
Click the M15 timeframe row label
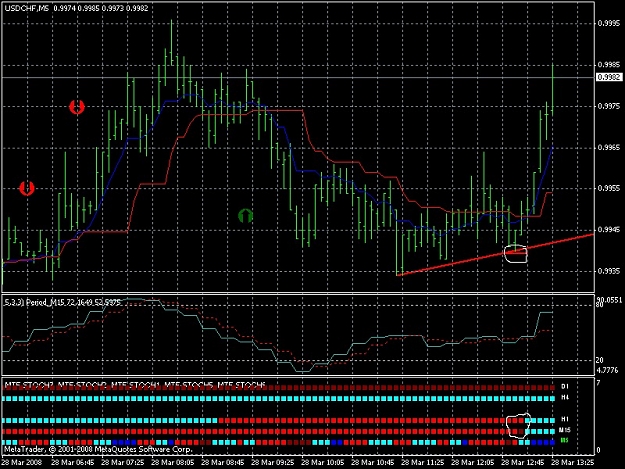[564, 430]
